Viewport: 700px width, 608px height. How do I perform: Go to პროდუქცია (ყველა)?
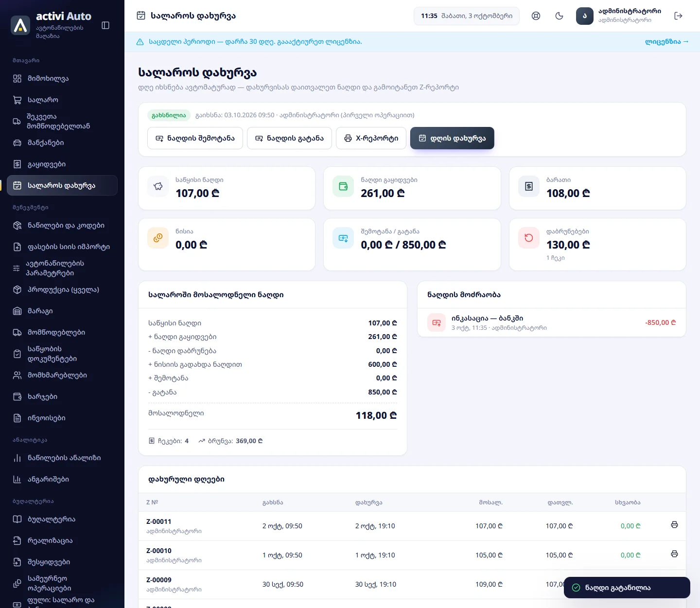pos(62,289)
